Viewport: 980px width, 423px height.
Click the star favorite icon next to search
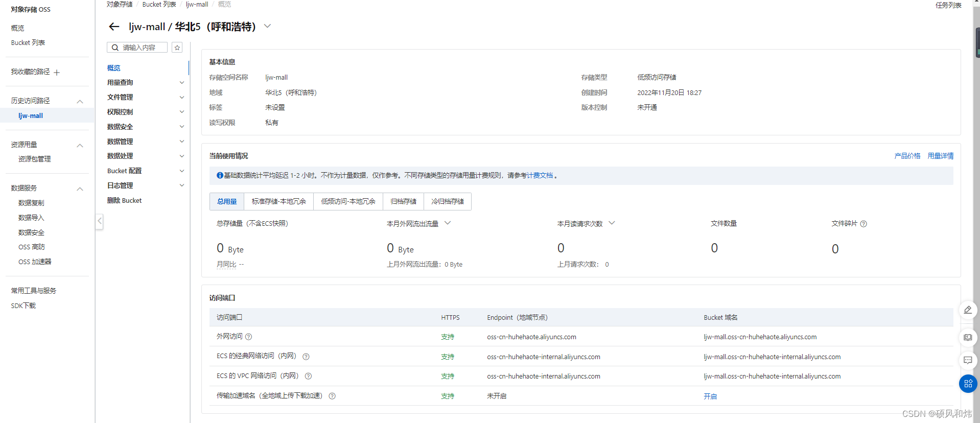[177, 48]
